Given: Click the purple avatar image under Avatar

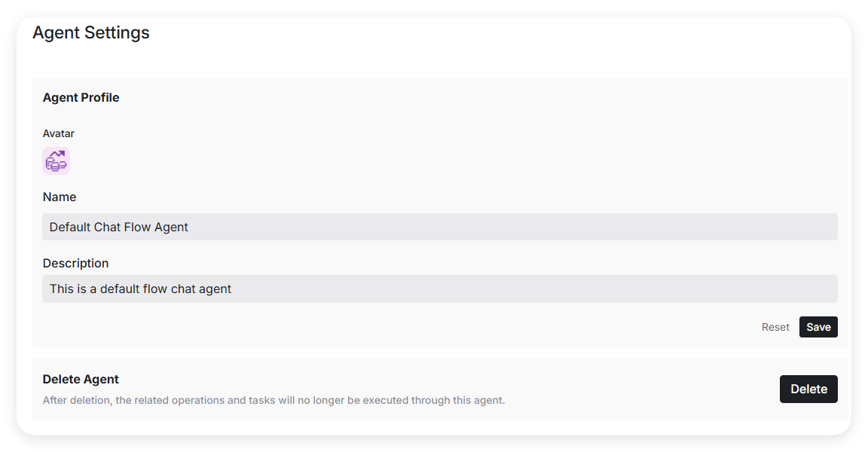Looking at the screenshot, I should (x=57, y=161).
